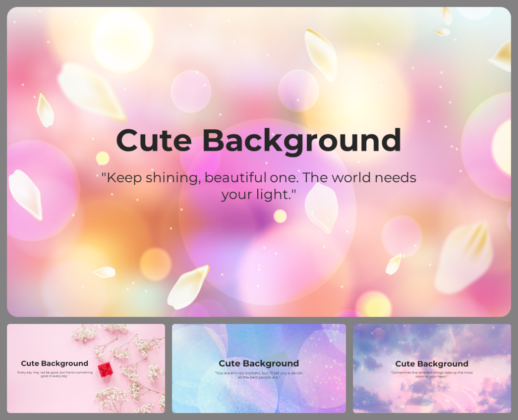Open the blue bokeh slide thumbnail
518x420 pixels.
coord(259,368)
